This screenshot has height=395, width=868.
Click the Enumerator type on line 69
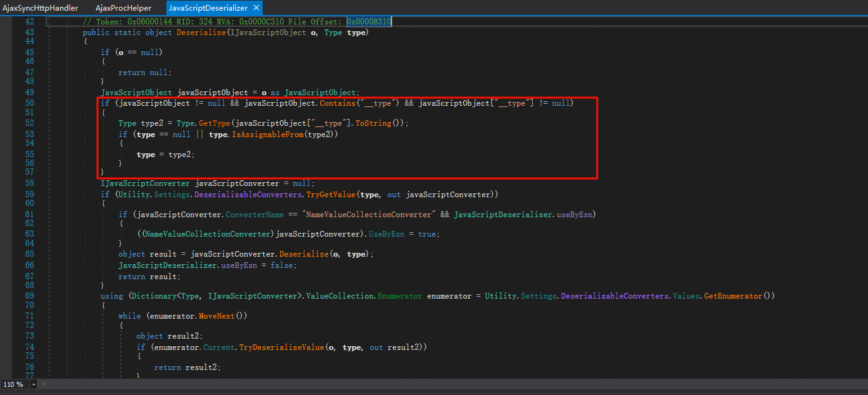point(400,295)
